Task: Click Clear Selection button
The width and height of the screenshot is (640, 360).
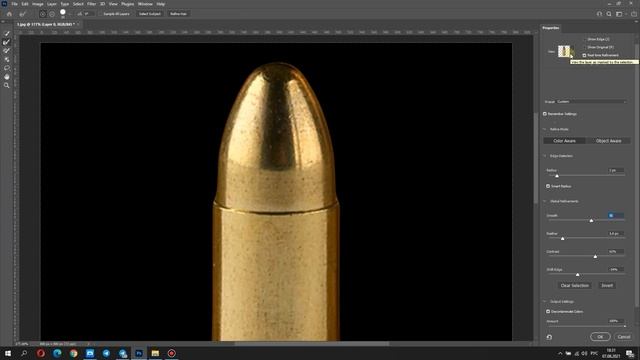Action: (x=574, y=286)
